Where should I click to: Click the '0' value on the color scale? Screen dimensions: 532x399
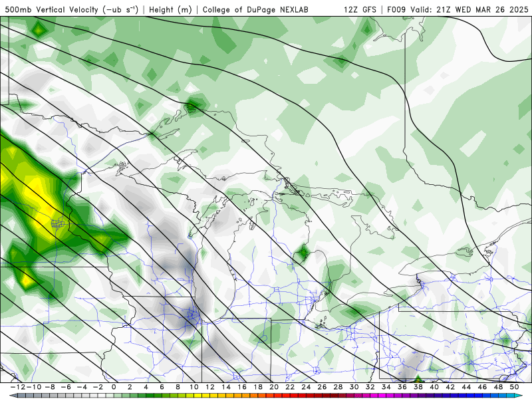114,387
